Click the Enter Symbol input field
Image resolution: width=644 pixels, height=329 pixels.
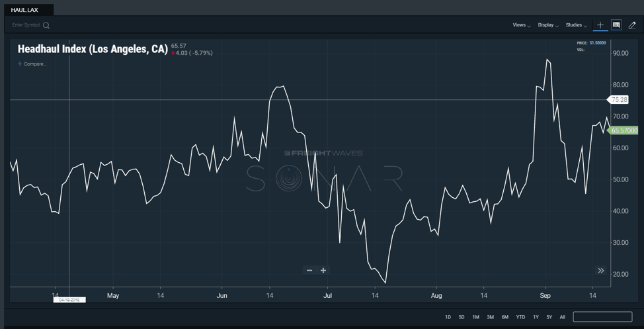coord(26,25)
